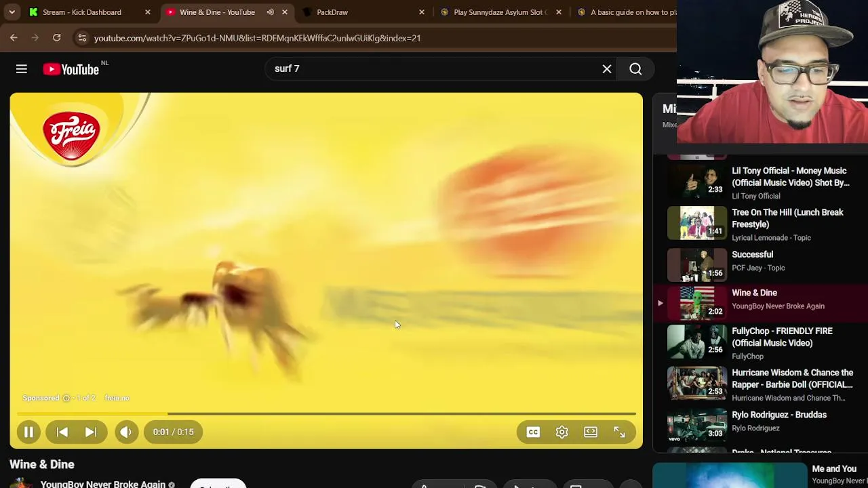The width and height of the screenshot is (868, 488).
Task: Open the Successful video thumbnail
Action: (697, 264)
